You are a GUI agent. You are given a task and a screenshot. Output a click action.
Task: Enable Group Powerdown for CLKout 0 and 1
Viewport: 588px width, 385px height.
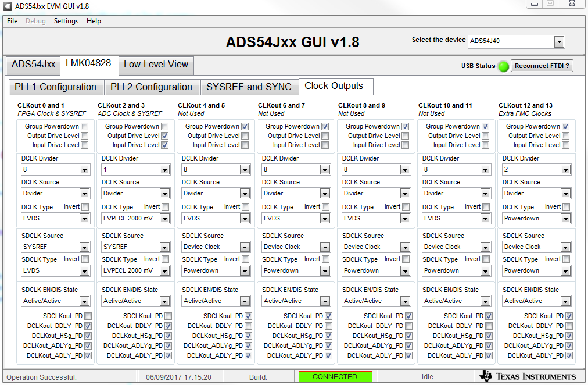(84, 126)
